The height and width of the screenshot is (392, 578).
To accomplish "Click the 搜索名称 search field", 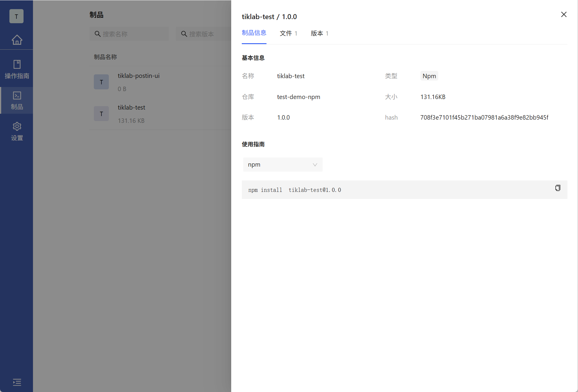I will coord(129,34).
